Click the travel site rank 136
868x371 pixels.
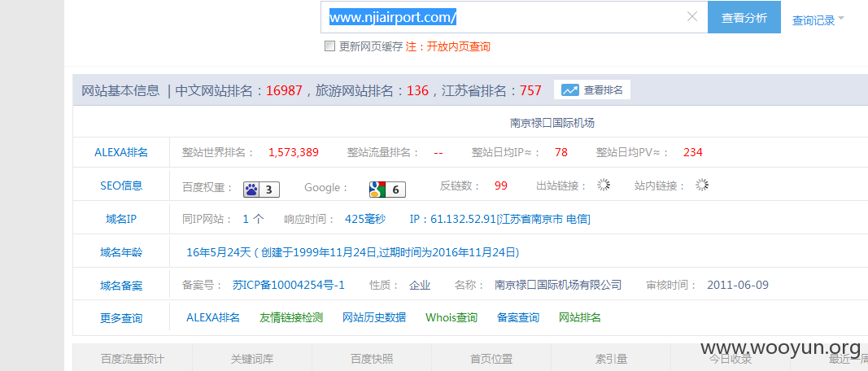tap(417, 90)
